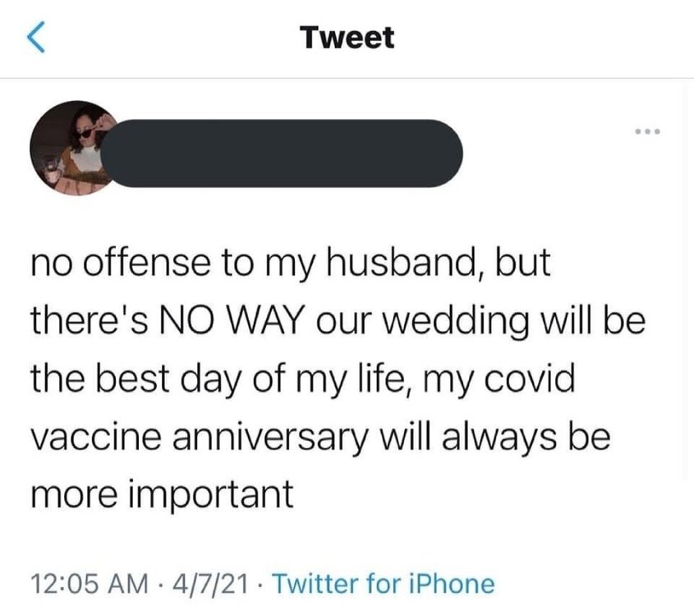Click the word covid in the tweet
This screenshot has height=616, width=694.
529,379
